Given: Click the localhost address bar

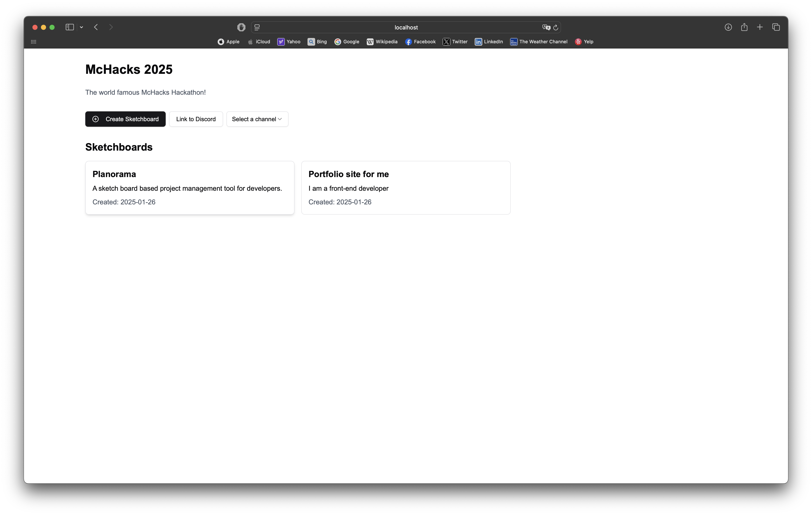Looking at the screenshot, I should pyautogui.click(x=406, y=27).
